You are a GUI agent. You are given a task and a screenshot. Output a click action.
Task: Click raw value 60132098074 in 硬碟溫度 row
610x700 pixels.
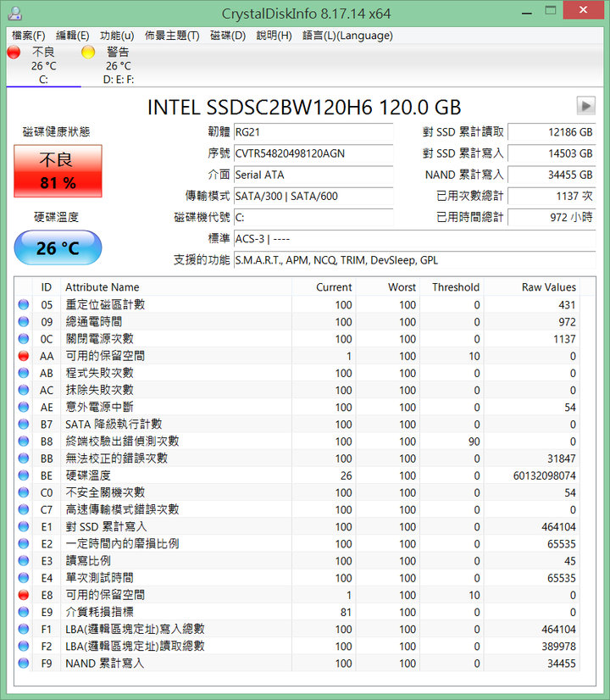click(545, 475)
